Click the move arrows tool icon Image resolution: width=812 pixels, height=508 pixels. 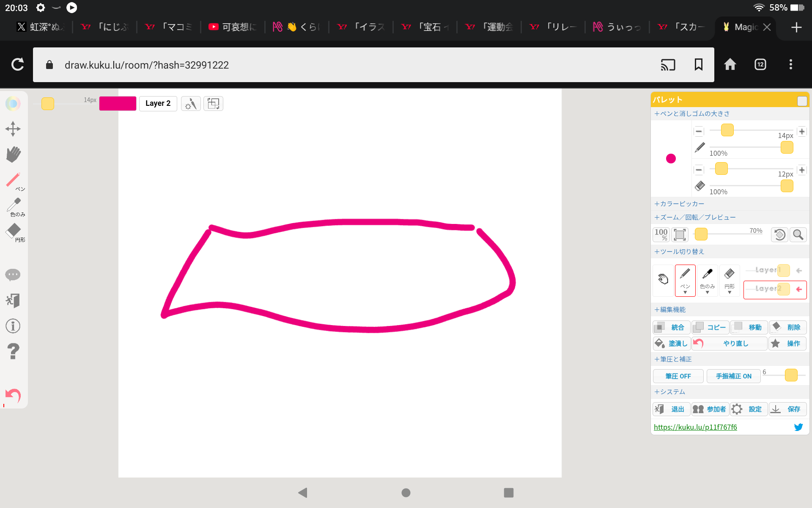coord(13,129)
